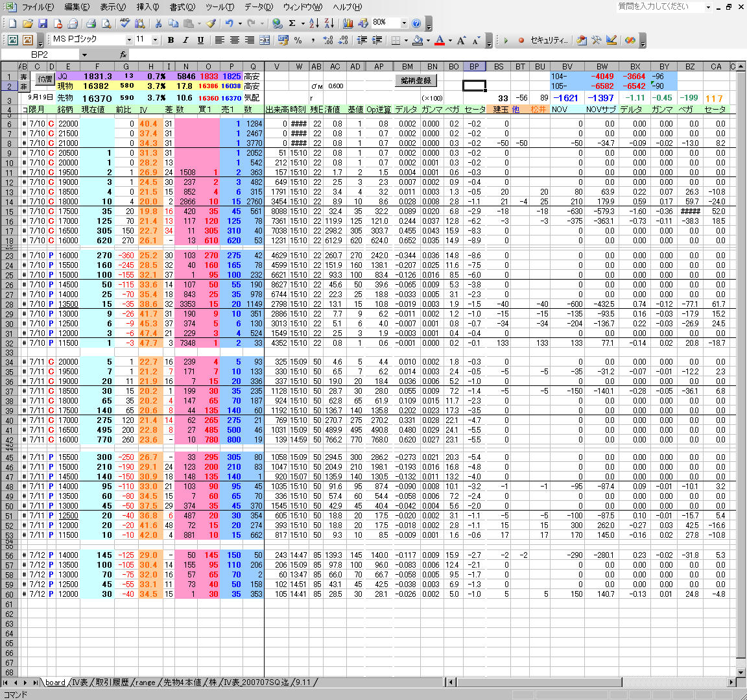The height and width of the screenshot is (700, 747).
Task: Increase font size with the large A icon
Action: coord(460,40)
